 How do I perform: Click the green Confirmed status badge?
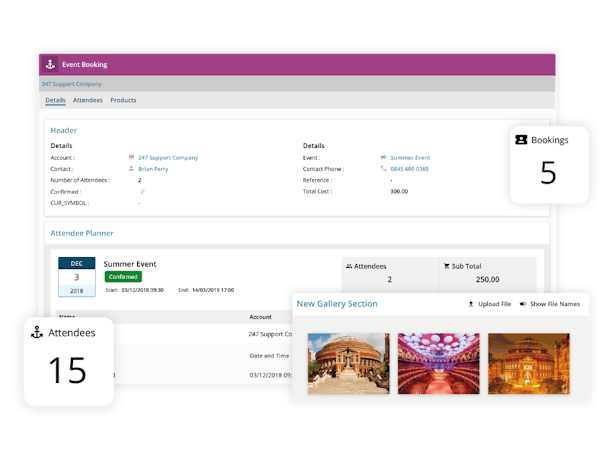(123, 277)
